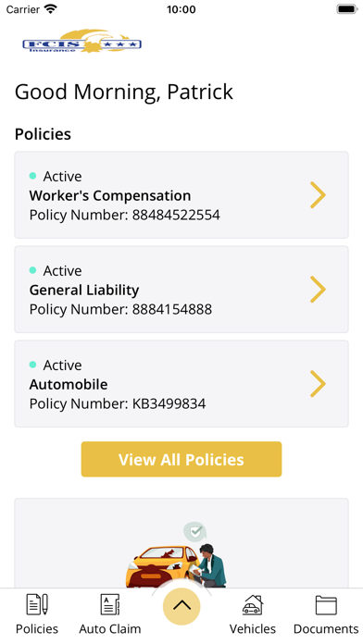Tap the FCIS Insurance logo
This screenshot has height=644, width=363.
click(82, 42)
